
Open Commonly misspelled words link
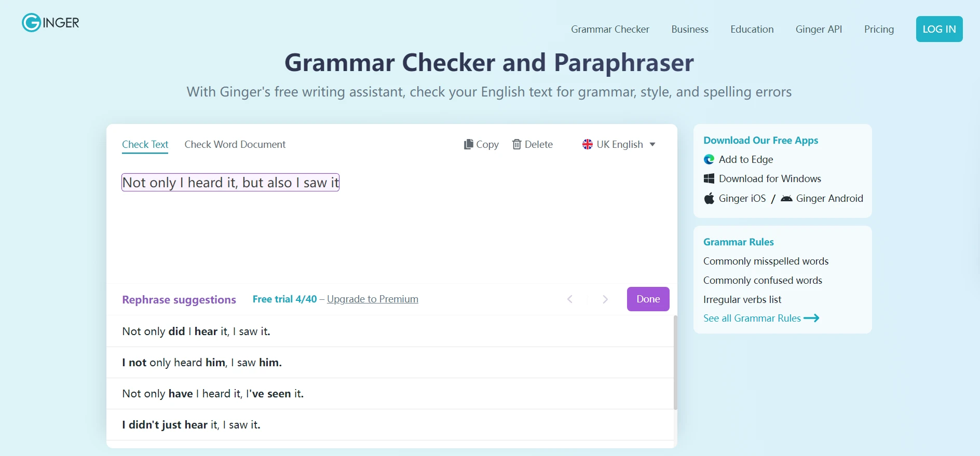click(766, 261)
